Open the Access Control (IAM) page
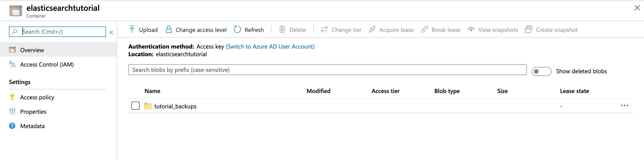The width and height of the screenshot is (644, 160). click(47, 64)
